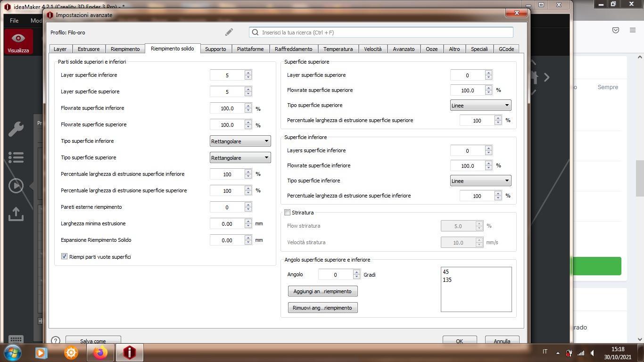Click the help question mark icon
This screenshot has height=362, width=644.
pyautogui.click(x=56, y=340)
